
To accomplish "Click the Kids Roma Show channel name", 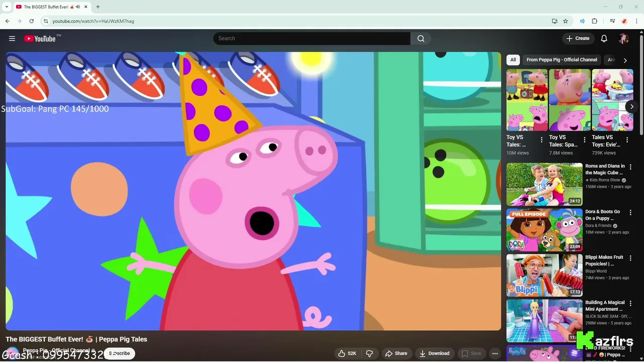I will (603, 180).
